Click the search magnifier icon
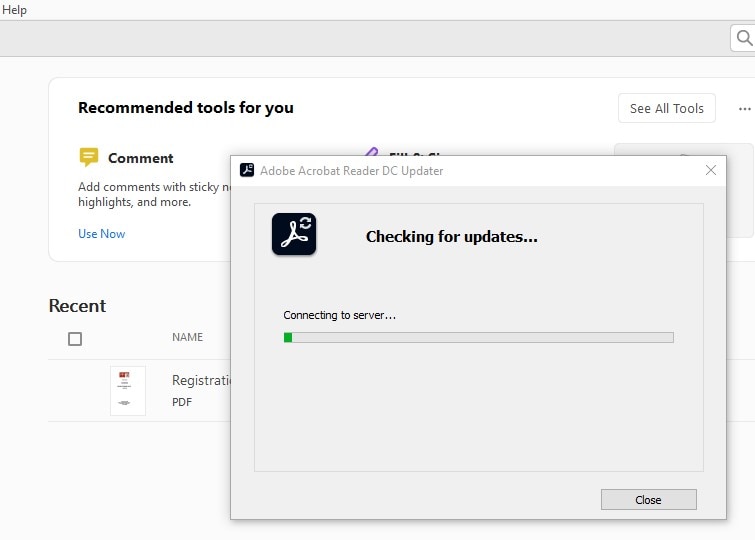Screen dimensions: 755x540 [x=744, y=38]
